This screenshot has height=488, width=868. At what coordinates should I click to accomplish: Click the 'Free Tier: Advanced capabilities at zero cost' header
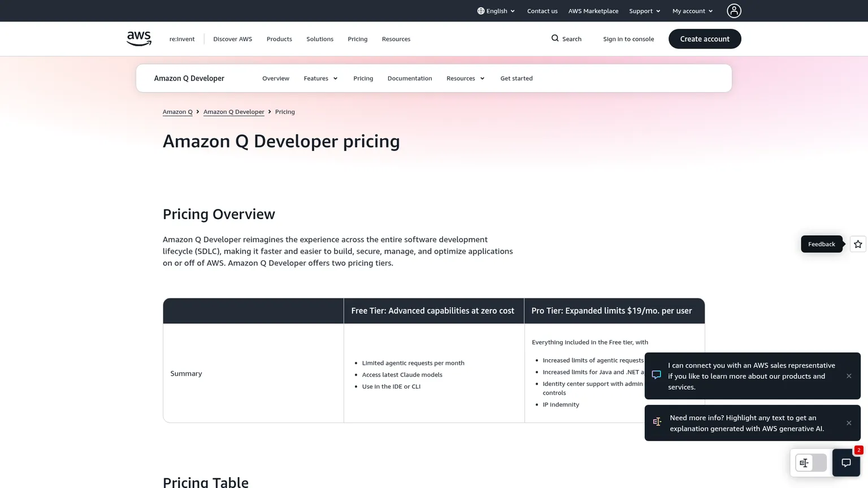(433, 311)
